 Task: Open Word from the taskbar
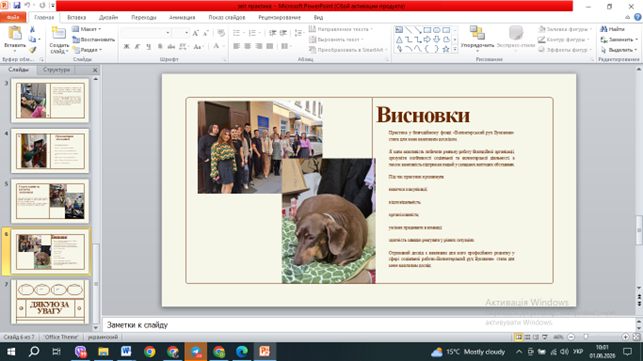(126, 352)
